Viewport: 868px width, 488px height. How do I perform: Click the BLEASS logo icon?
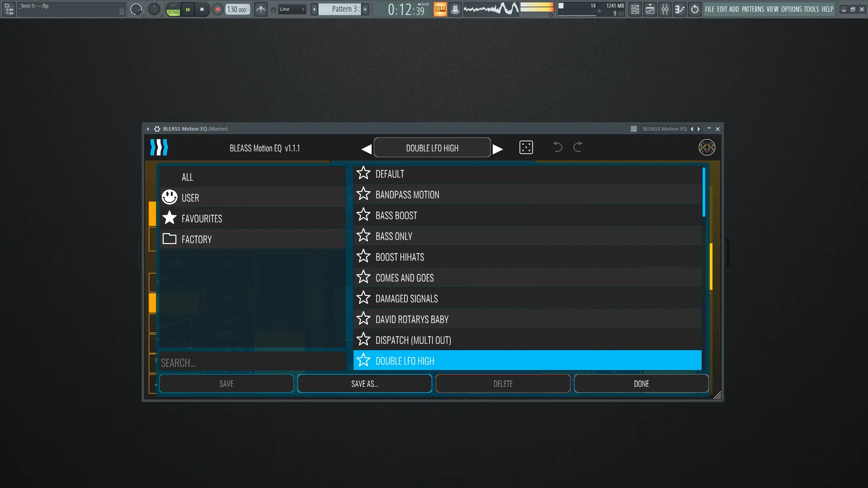tap(159, 147)
